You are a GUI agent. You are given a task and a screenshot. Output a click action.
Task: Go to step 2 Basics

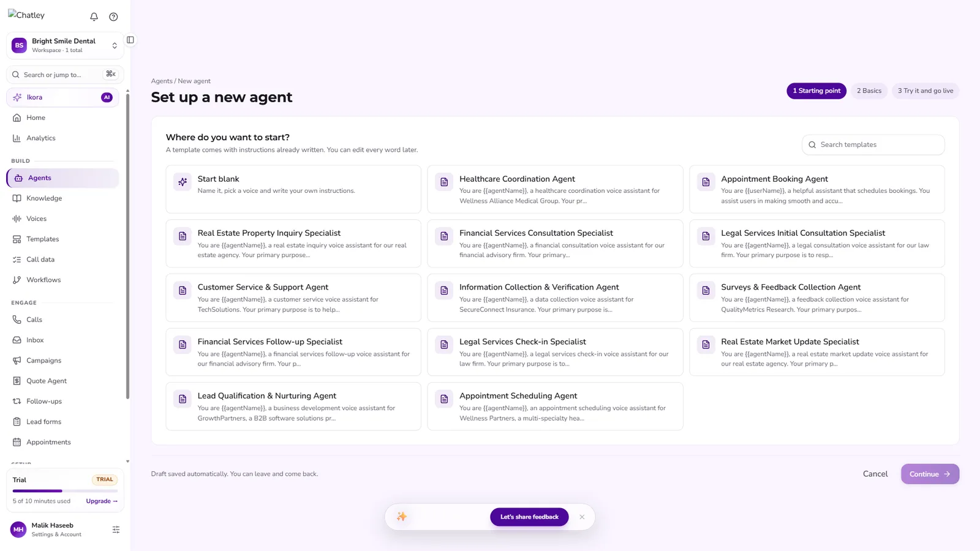pyautogui.click(x=869, y=91)
